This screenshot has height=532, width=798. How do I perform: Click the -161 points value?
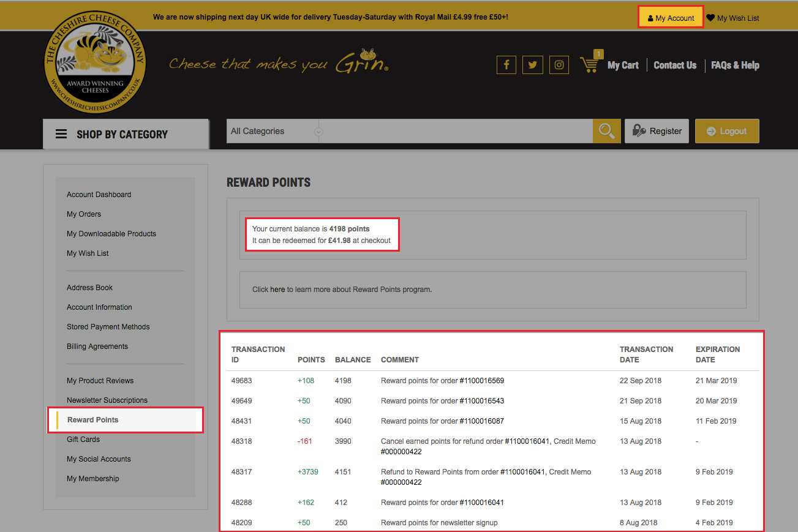tap(305, 441)
